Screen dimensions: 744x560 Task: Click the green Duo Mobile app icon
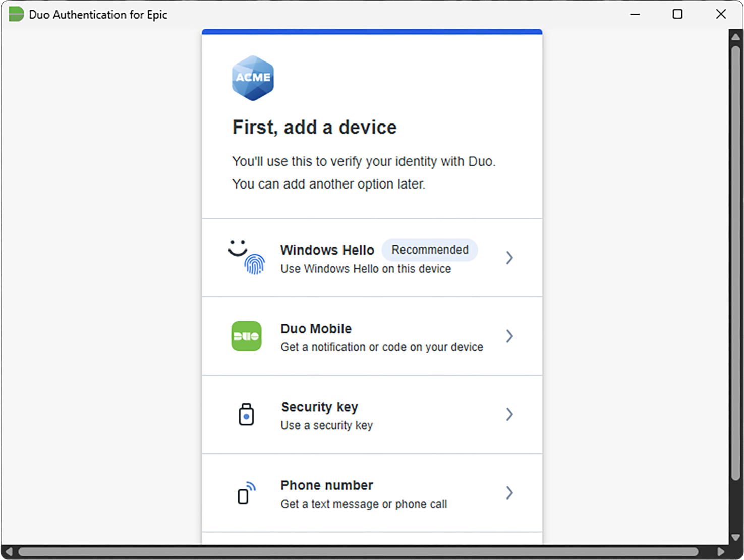(246, 336)
